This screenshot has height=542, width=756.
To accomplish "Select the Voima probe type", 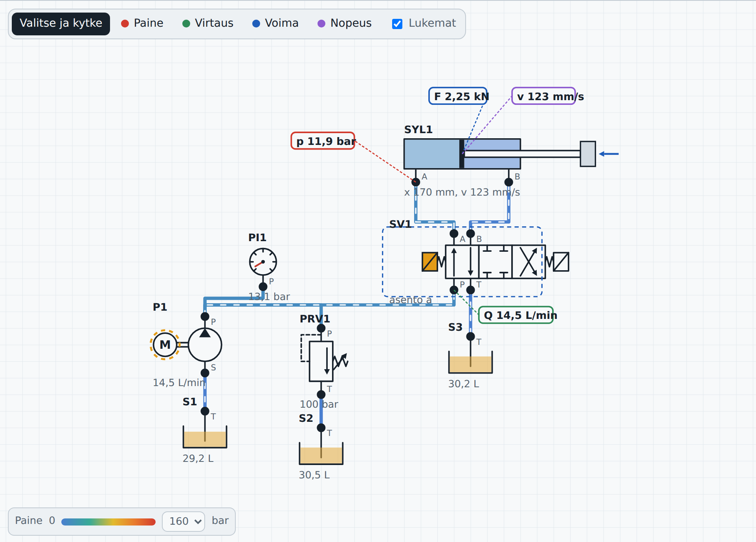I will (x=275, y=23).
